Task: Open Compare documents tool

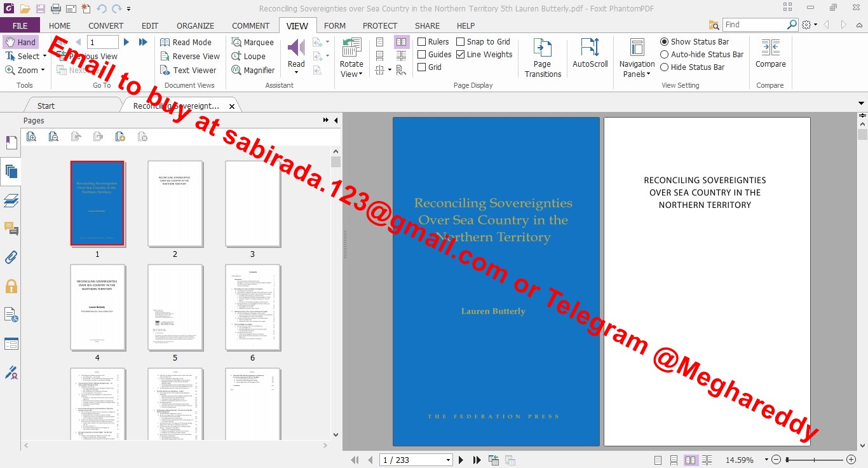Action: [771, 53]
